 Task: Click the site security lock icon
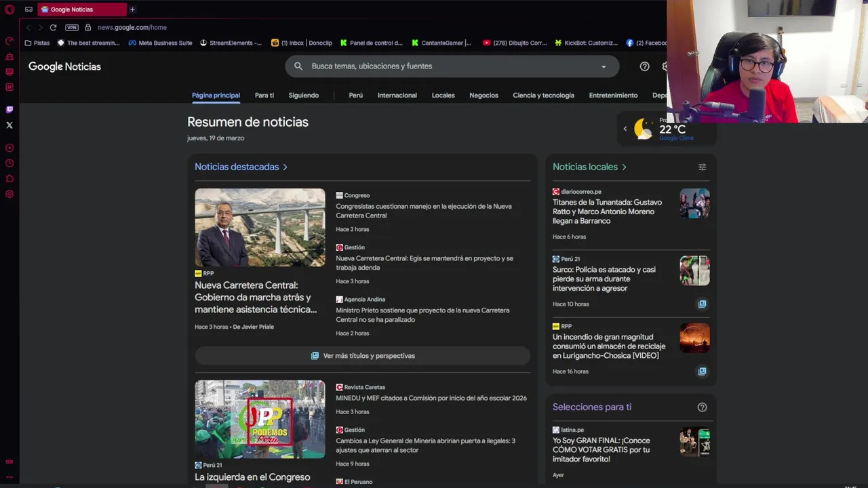pos(87,27)
